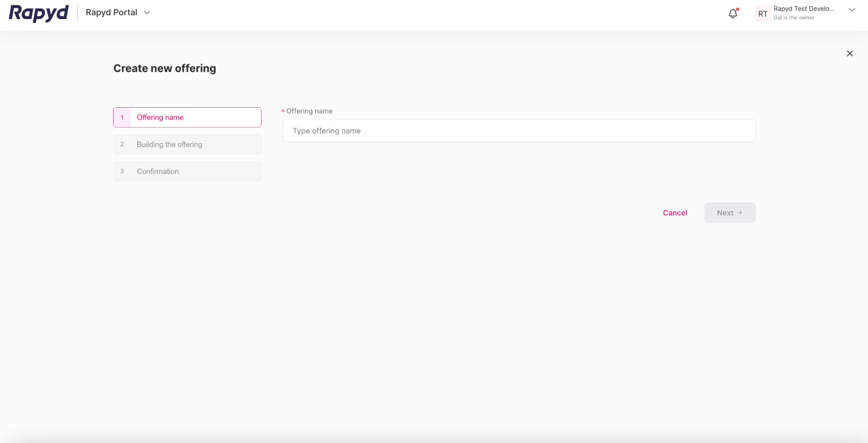Click the red notification badge dot
Viewport: 868px width, 443px height.
click(737, 9)
